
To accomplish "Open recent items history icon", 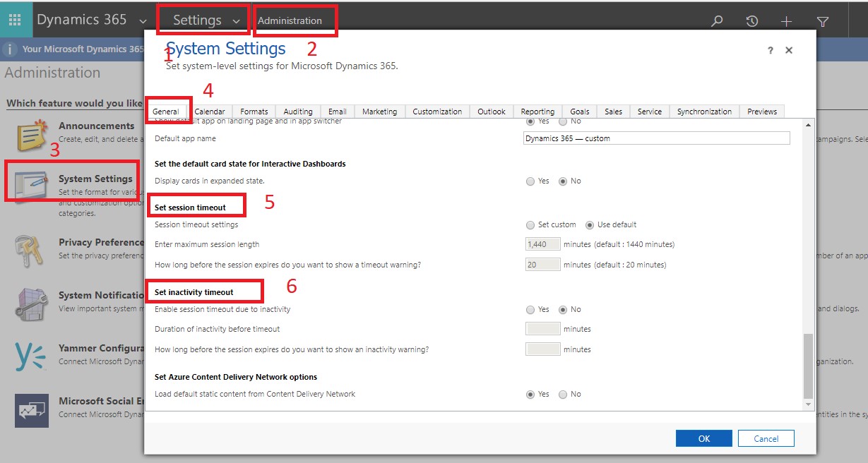I will click(752, 21).
